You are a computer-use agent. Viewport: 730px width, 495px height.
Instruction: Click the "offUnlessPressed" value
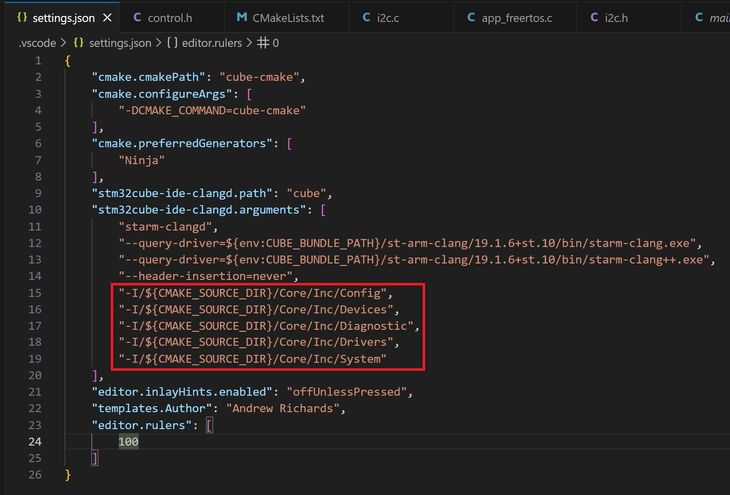coord(346,392)
